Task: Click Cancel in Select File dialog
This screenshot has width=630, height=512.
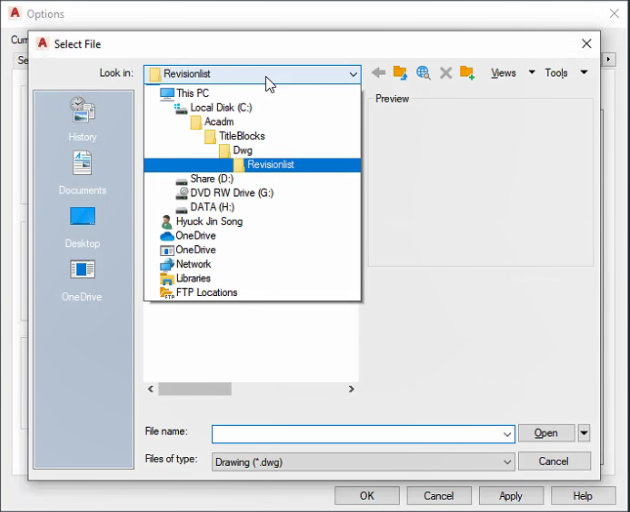Action: (554, 461)
